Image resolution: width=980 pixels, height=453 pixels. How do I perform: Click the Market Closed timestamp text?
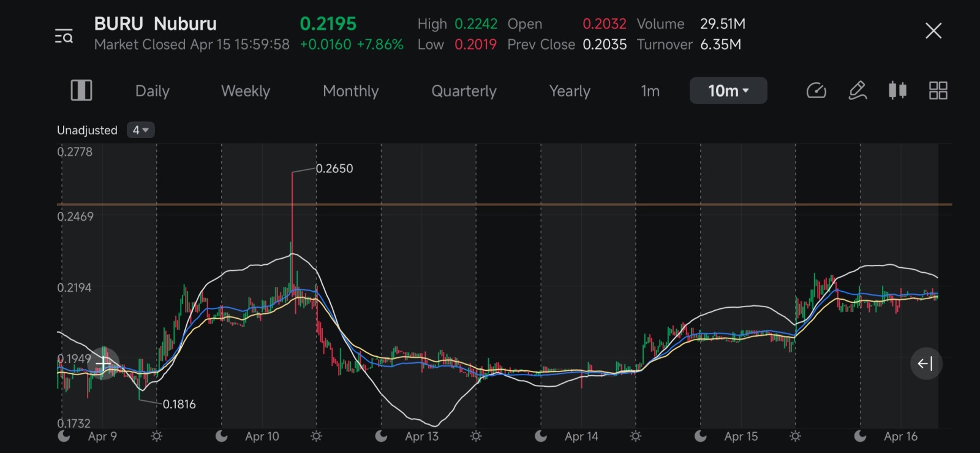[192, 45]
